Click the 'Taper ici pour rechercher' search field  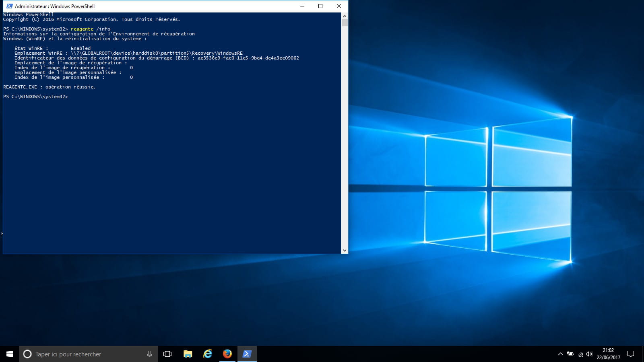click(x=89, y=354)
